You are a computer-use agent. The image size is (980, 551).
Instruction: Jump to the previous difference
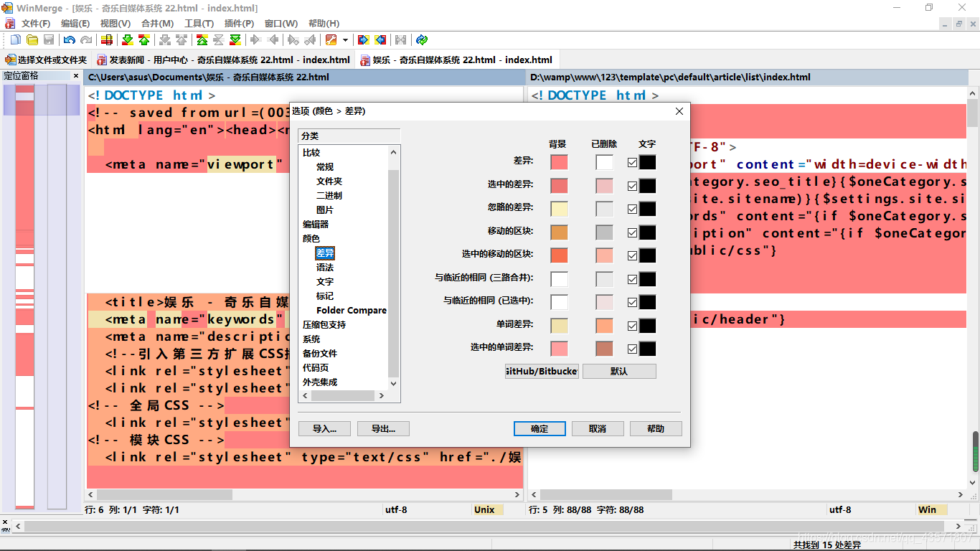pyautogui.click(x=144, y=40)
